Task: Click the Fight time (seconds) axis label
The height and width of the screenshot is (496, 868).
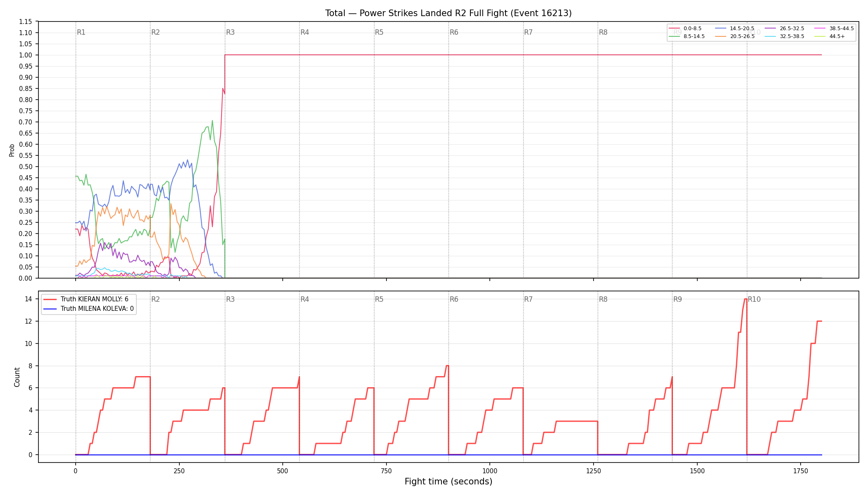Action: (448, 482)
